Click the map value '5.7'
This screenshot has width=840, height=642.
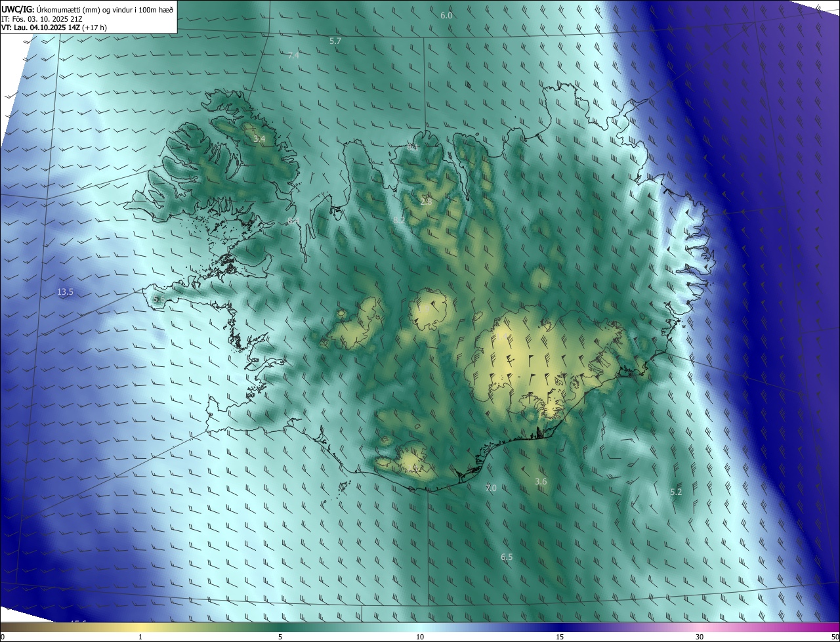tap(335, 41)
